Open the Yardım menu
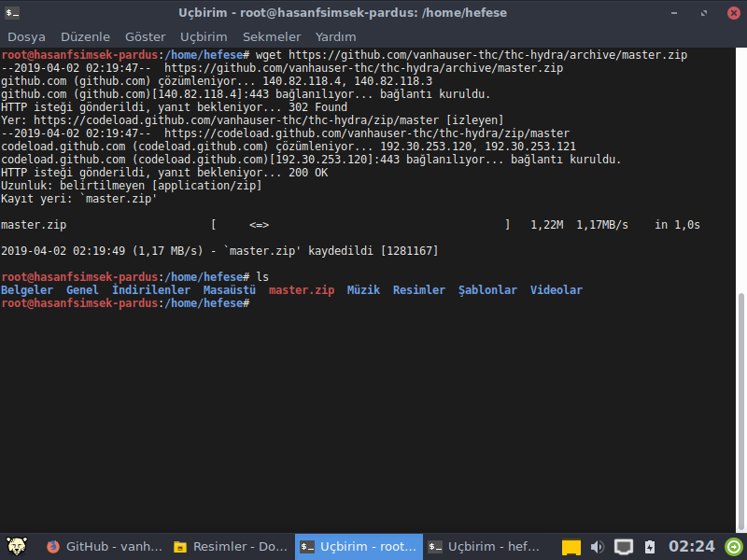 coord(336,36)
